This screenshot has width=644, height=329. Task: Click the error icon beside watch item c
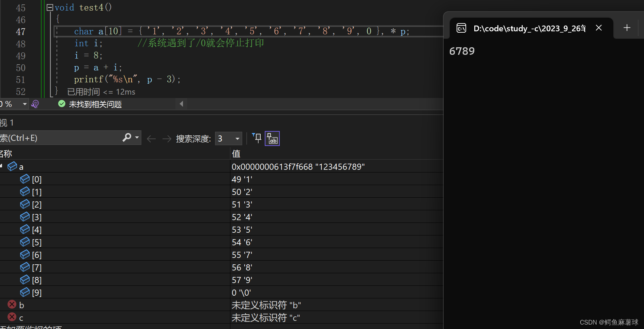[12, 317]
